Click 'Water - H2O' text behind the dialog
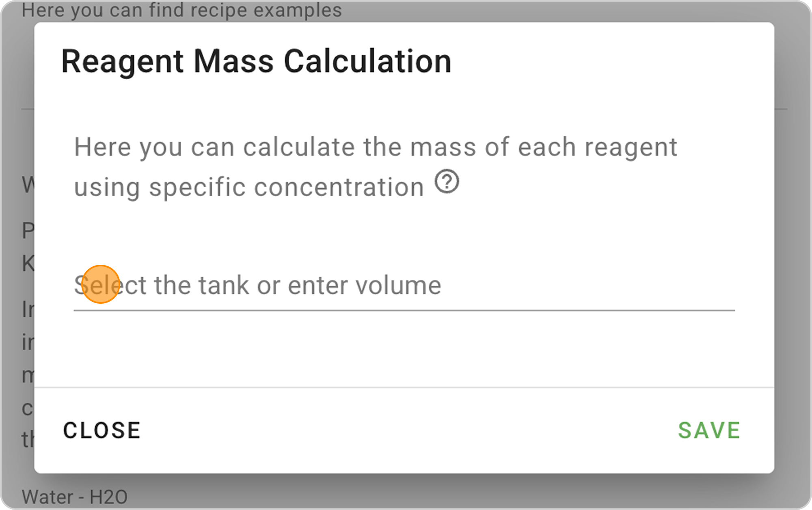This screenshot has height=510, width=812. [x=75, y=497]
